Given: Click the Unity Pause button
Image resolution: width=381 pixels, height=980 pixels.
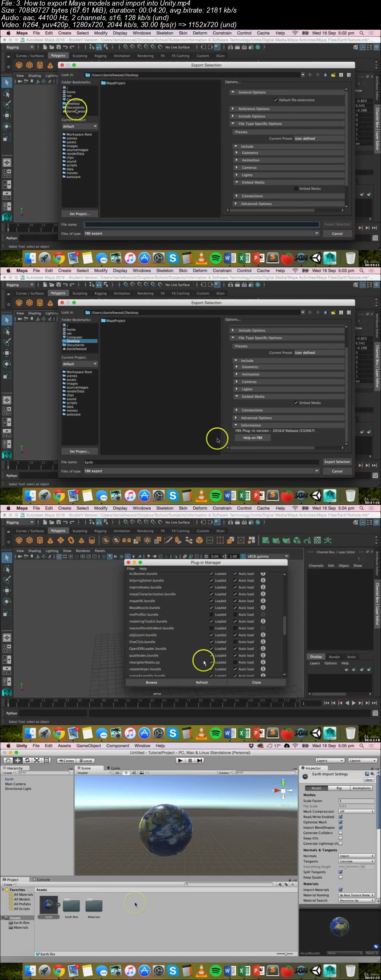Looking at the screenshot, I should click(x=190, y=761).
